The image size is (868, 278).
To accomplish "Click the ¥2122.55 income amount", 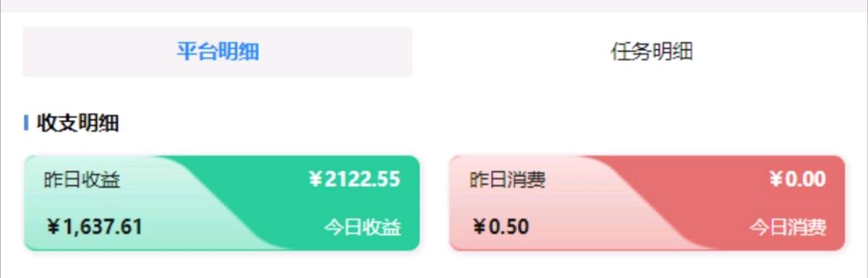I will point(354,179).
